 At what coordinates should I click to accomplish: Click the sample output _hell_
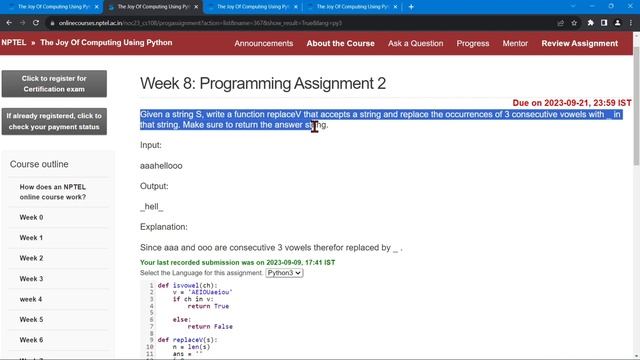151,207
